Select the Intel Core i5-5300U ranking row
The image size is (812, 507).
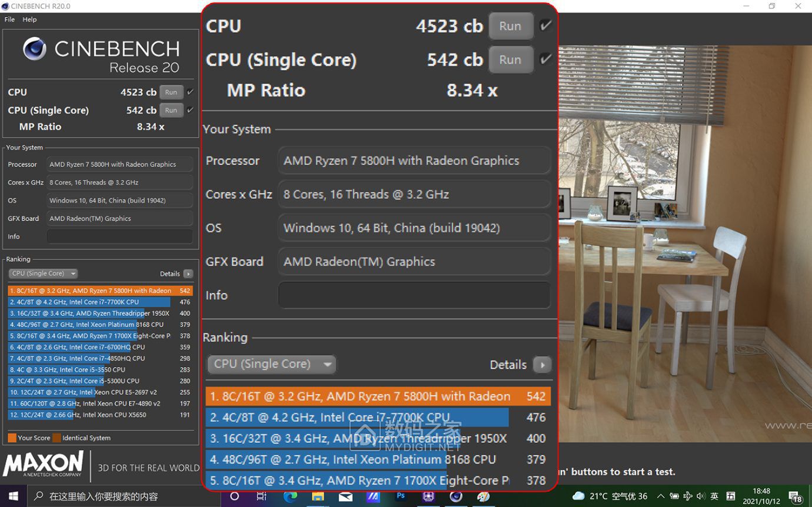100,381
